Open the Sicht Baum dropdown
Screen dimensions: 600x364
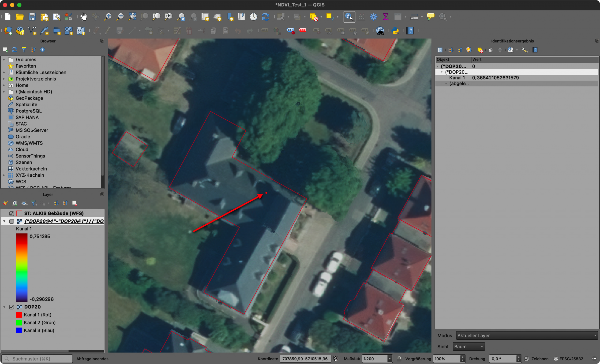click(x=468, y=346)
